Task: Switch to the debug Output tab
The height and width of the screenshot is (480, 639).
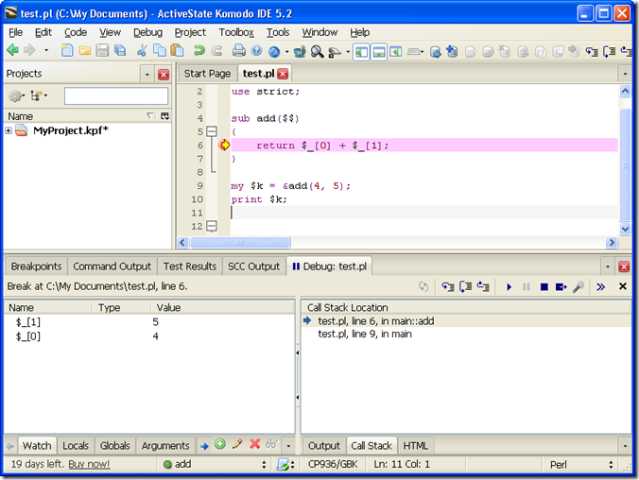Action: point(324,446)
